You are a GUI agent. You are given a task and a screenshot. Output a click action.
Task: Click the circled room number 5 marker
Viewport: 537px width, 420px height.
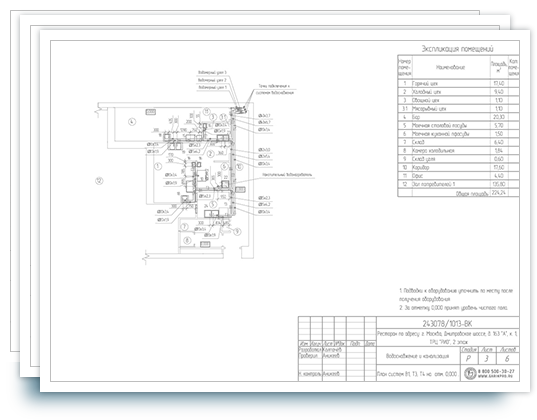pos(213,205)
